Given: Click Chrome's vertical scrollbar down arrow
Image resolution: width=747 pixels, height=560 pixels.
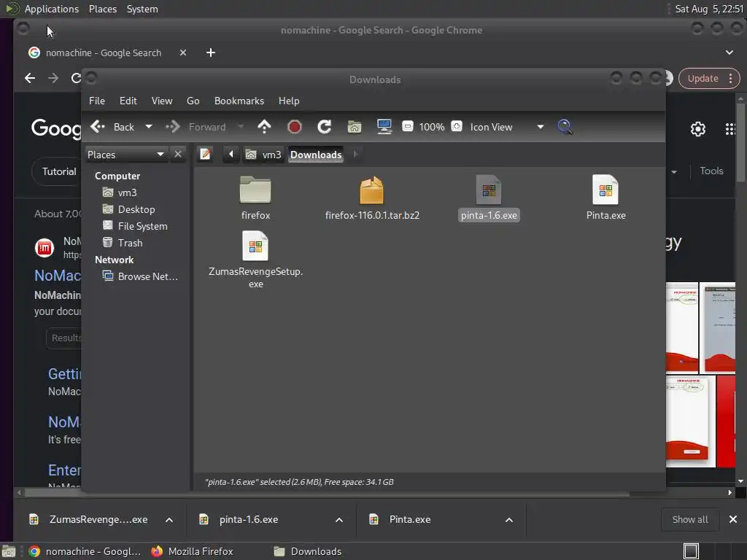Looking at the screenshot, I should click(x=740, y=481).
